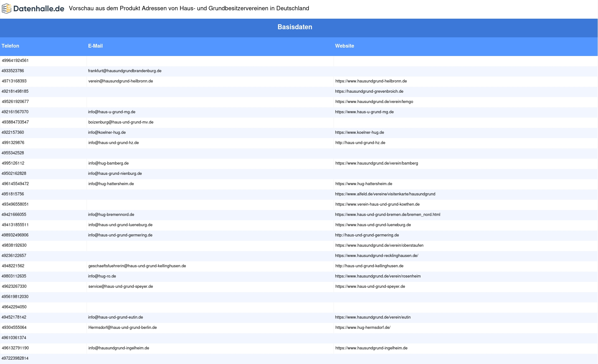Select email boizenburg@haus-und-grund-mv.de
The height and width of the screenshot is (364, 598).
121,122
